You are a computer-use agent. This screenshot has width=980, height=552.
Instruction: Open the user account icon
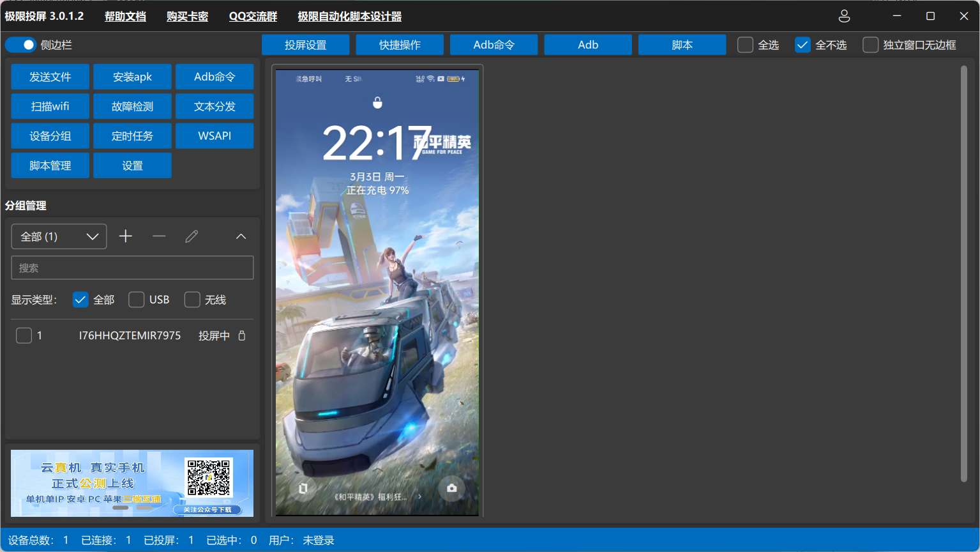[844, 16]
